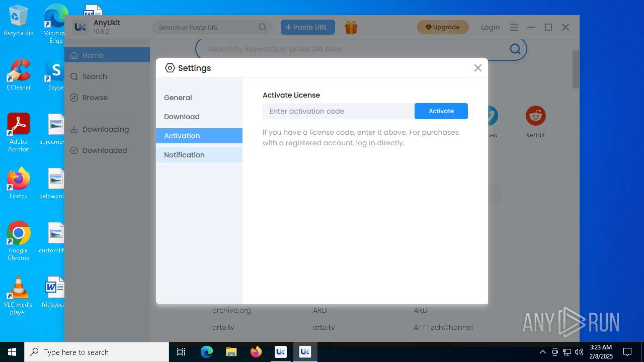The width and height of the screenshot is (644, 362).
Task: Click the Upgrade button
Action: click(443, 27)
